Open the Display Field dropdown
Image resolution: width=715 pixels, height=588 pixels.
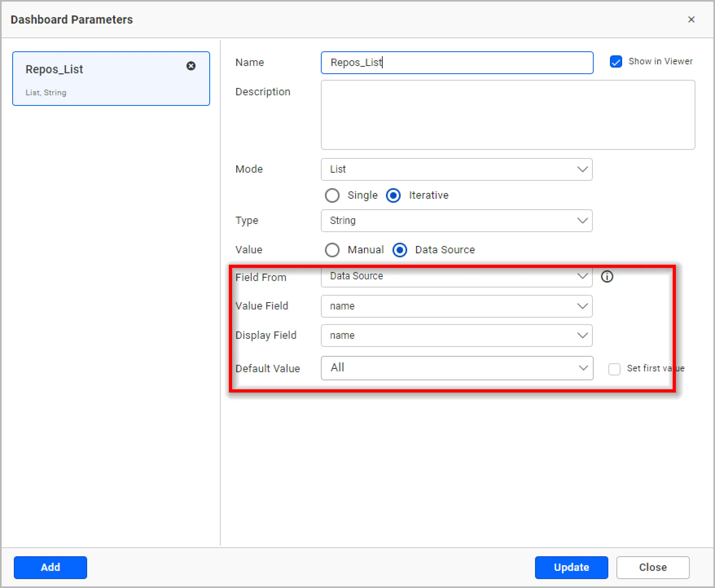(x=456, y=336)
